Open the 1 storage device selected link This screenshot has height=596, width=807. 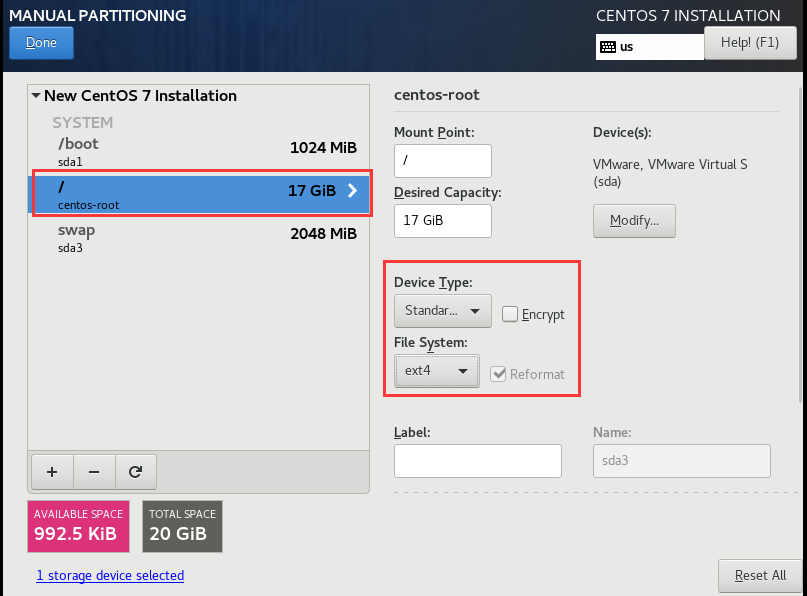[110, 575]
